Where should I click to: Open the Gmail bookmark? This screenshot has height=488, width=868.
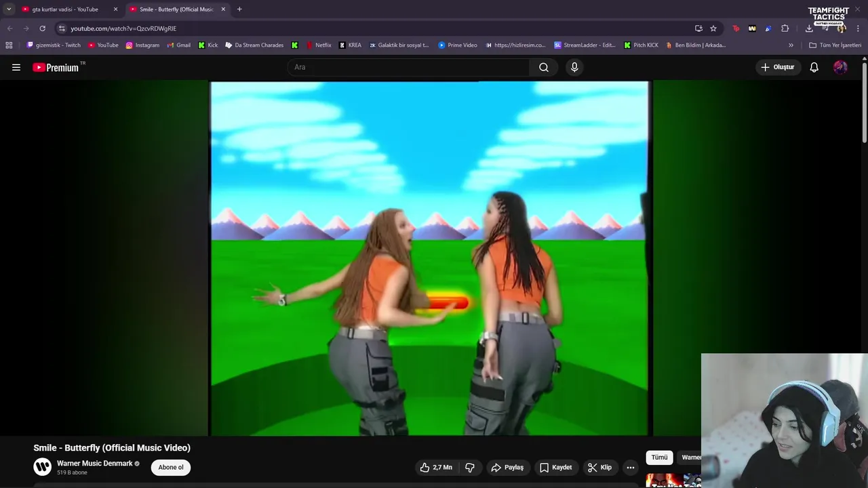179,45
